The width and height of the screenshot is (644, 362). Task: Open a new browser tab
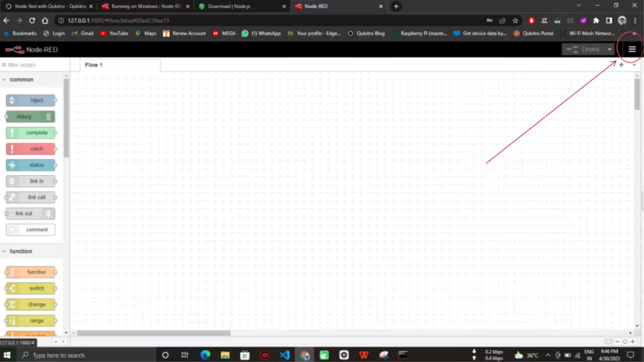coord(396,6)
